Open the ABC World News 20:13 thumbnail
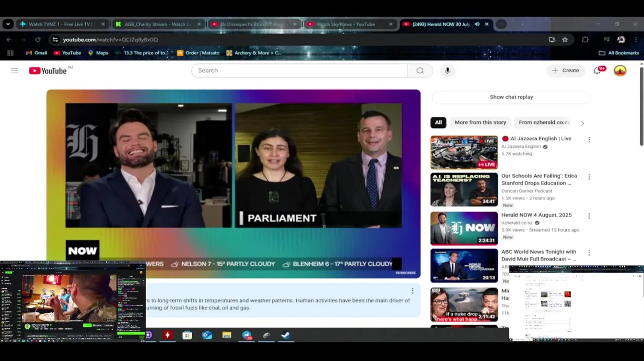The width and height of the screenshot is (644, 361). pyautogui.click(x=464, y=265)
